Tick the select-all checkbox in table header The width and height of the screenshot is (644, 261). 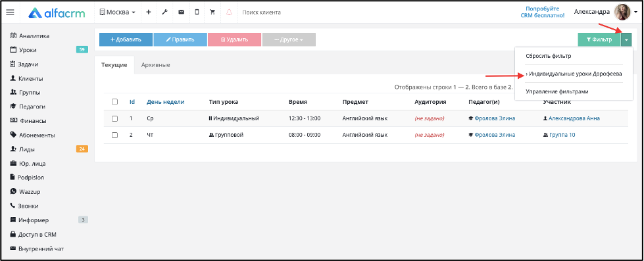tap(115, 102)
